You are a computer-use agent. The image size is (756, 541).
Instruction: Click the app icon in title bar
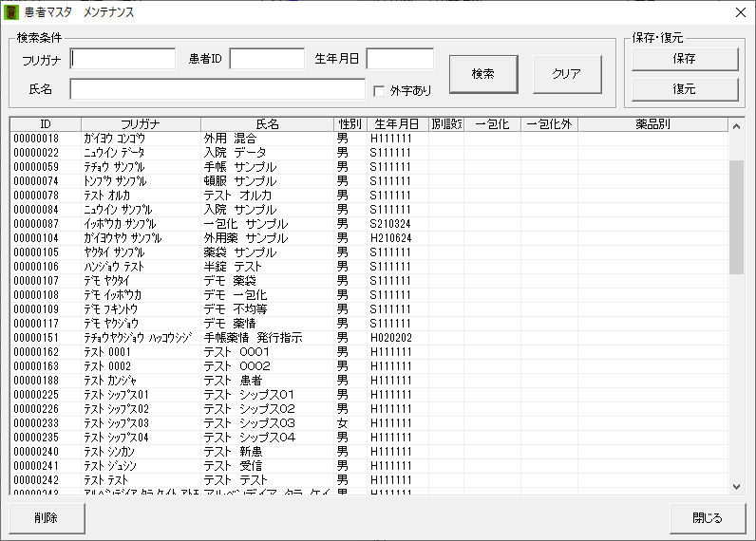(x=12, y=12)
